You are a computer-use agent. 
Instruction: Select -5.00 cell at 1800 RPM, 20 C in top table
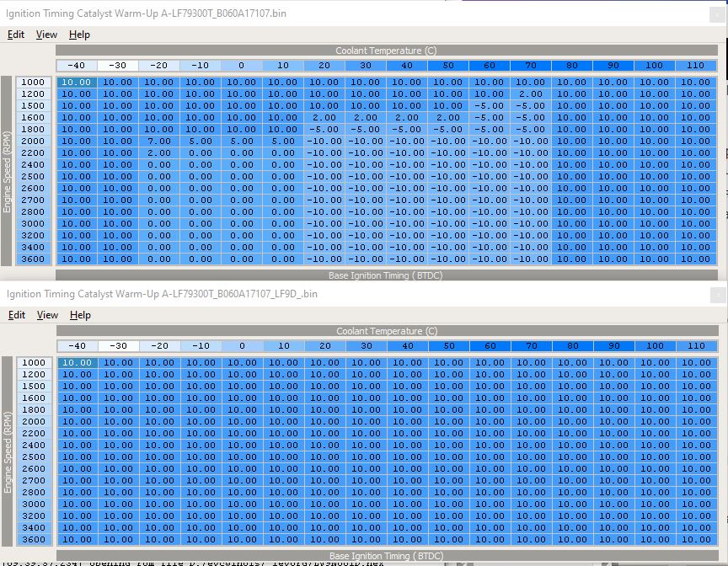324,130
